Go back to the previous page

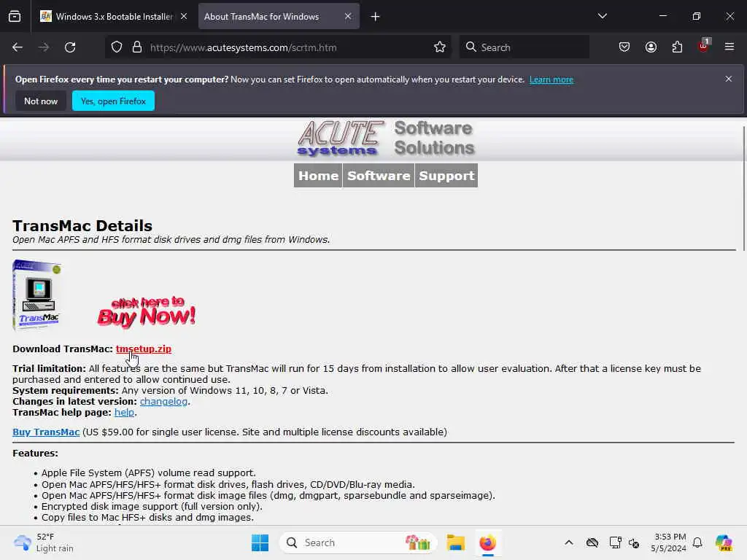pyautogui.click(x=18, y=47)
